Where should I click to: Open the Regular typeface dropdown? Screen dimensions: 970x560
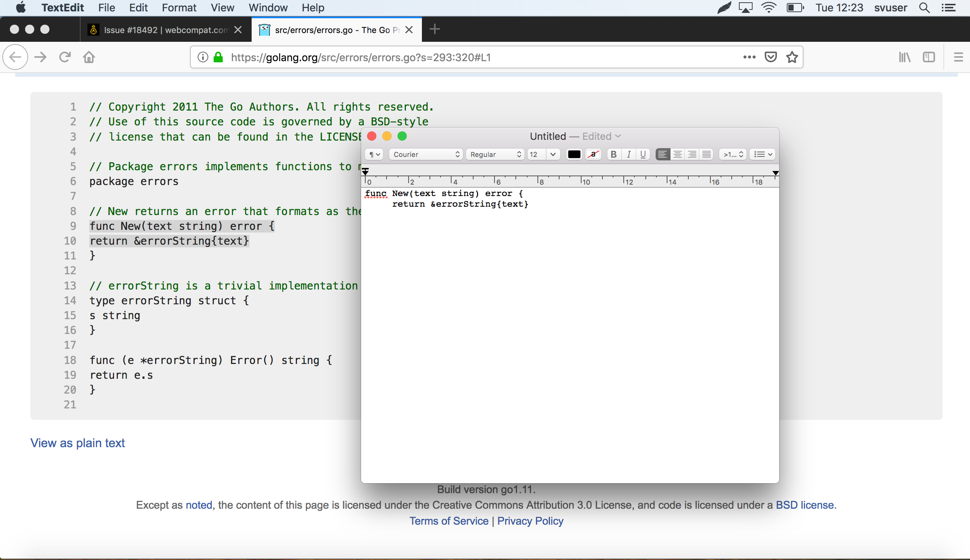pyautogui.click(x=495, y=154)
